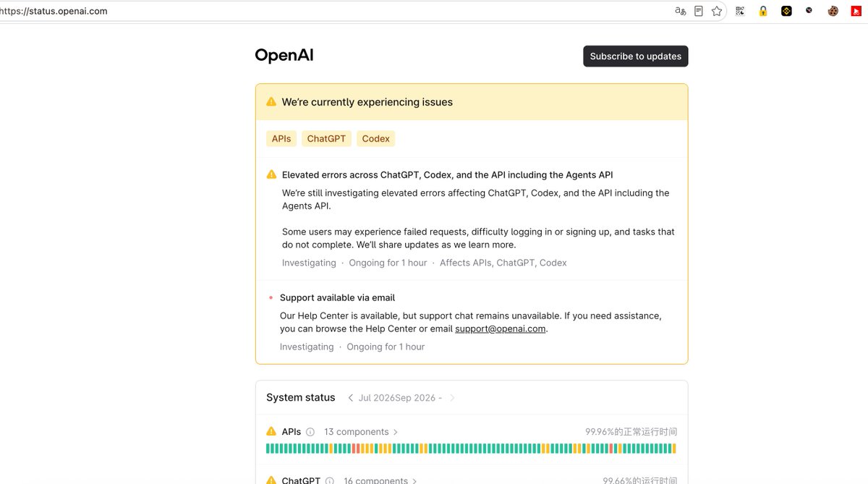The image size is (868, 484).
Task: Click the red dot beside Support available via email
Action: point(271,297)
